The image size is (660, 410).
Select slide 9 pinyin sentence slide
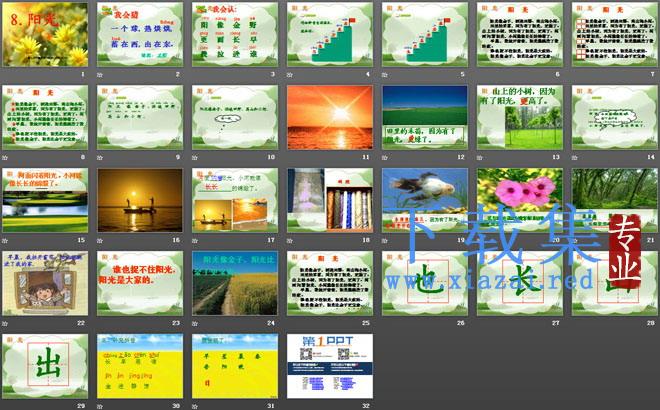140,117
